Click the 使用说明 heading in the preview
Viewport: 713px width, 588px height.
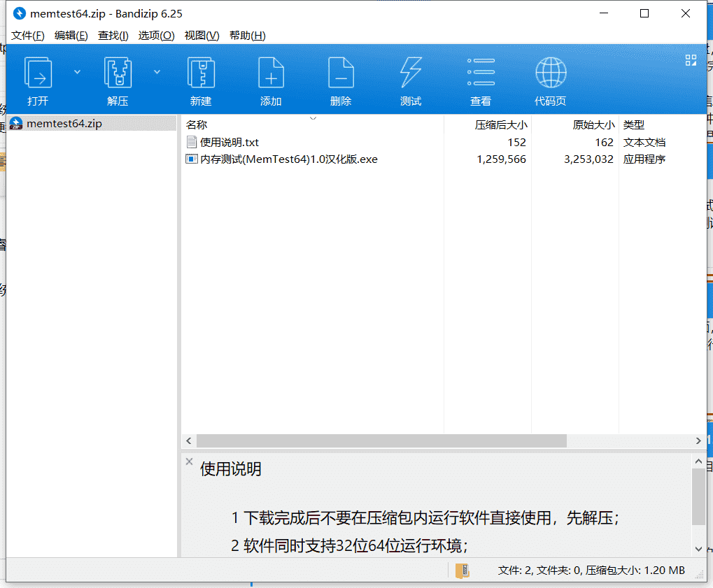230,469
